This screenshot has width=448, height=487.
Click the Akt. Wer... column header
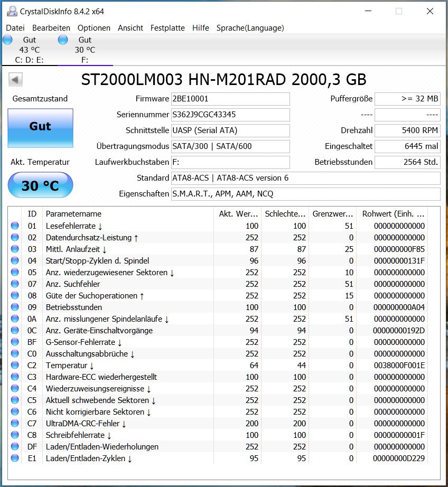[x=238, y=214]
